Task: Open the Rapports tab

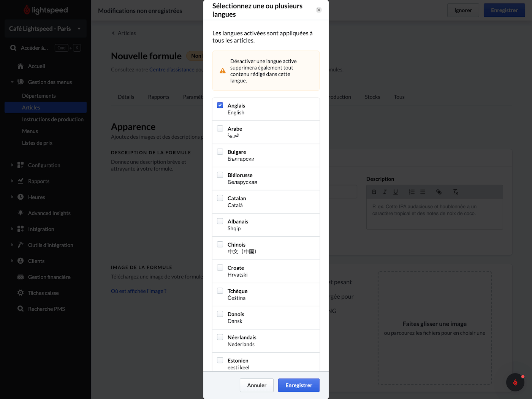Action: click(x=158, y=97)
